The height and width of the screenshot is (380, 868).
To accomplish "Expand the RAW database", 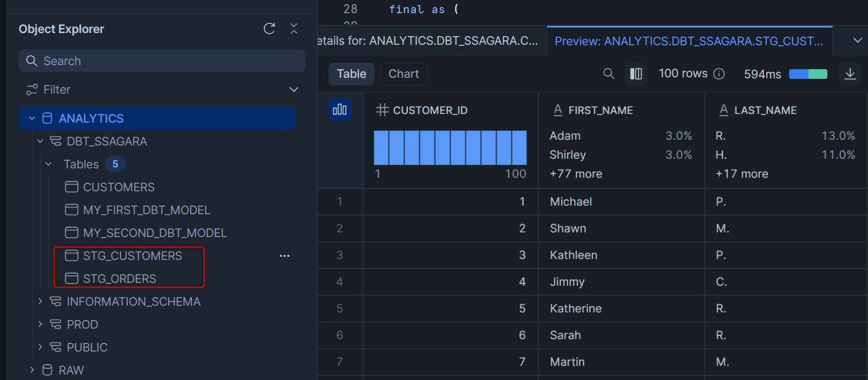I will point(32,370).
